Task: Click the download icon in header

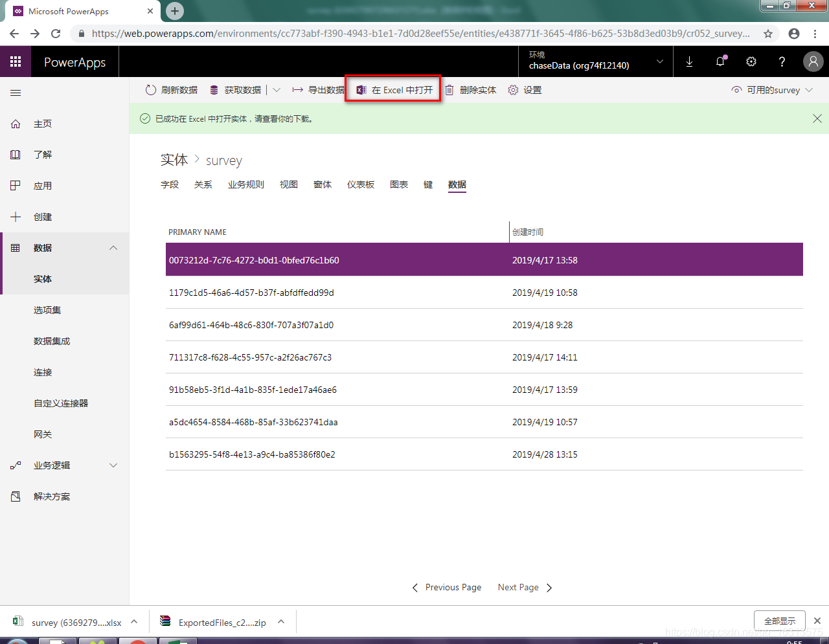Action: coord(689,61)
